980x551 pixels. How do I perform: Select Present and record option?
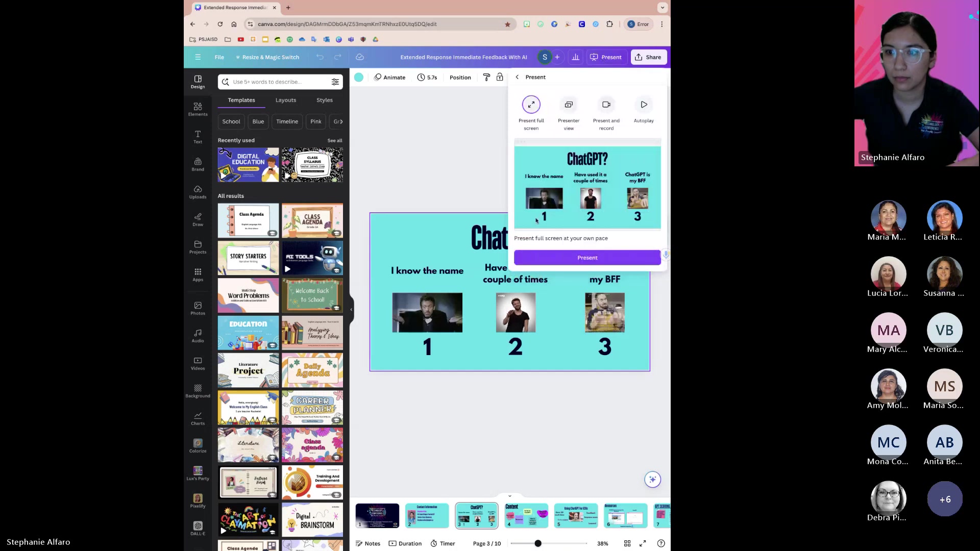pyautogui.click(x=606, y=113)
